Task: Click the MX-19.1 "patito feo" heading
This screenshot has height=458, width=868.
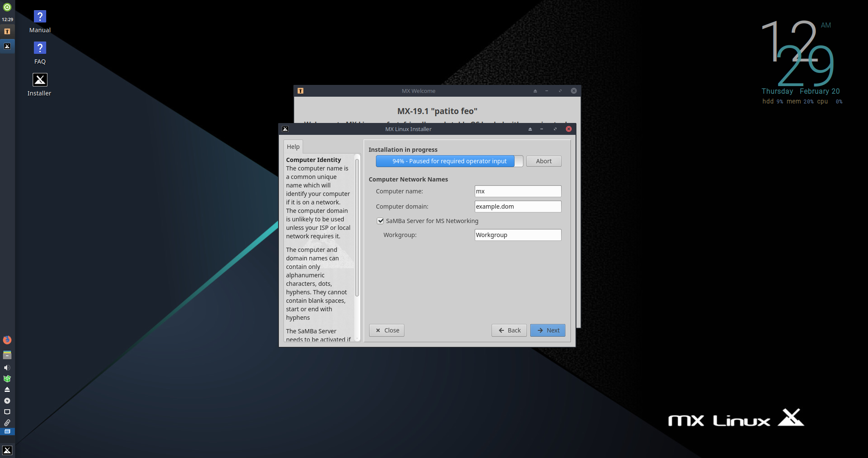Action: [x=437, y=111]
